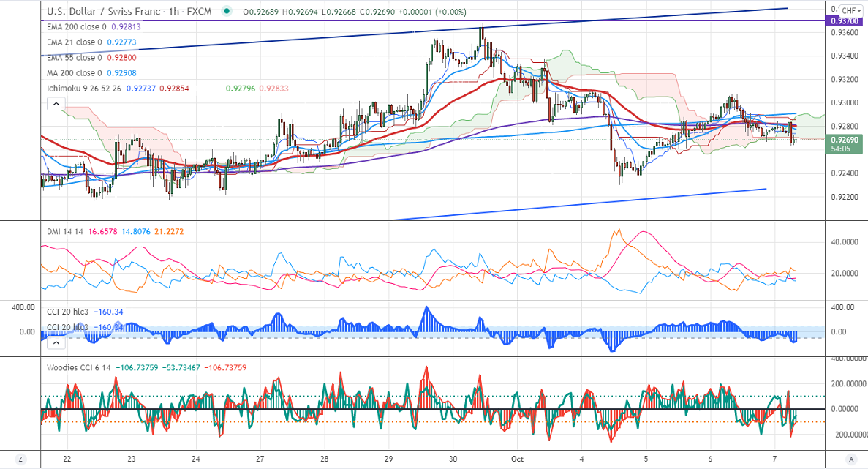
Task: Click the 0.93000 price axis label
Action: point(845,103)
